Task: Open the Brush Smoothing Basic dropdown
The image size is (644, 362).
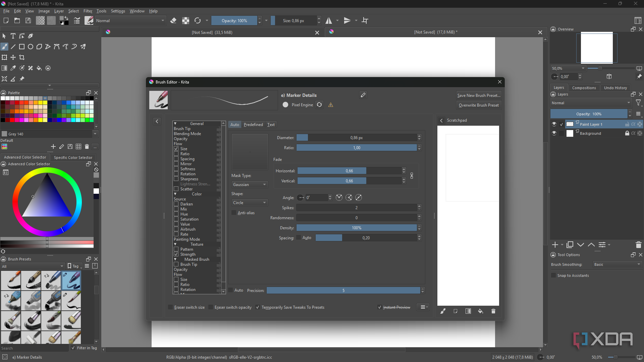Action: 617,264
